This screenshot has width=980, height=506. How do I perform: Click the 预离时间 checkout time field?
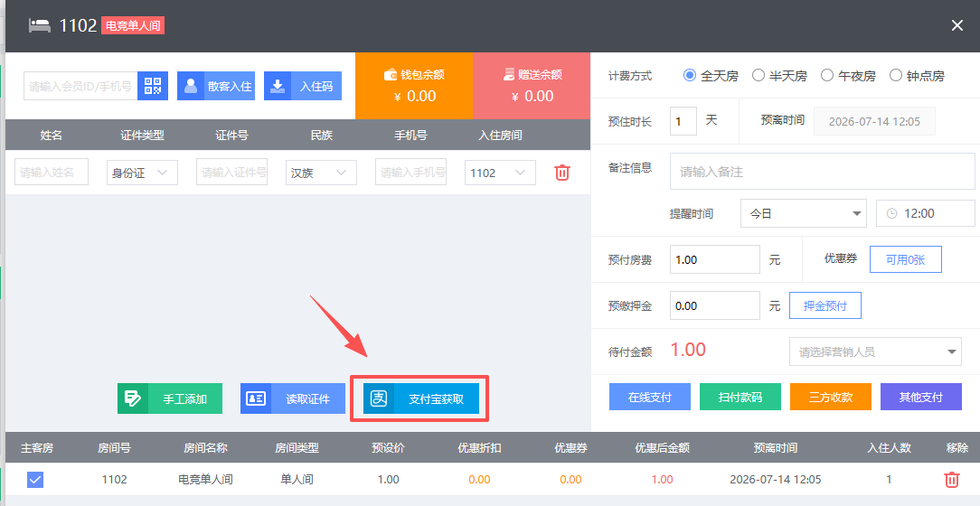(874, 121)
